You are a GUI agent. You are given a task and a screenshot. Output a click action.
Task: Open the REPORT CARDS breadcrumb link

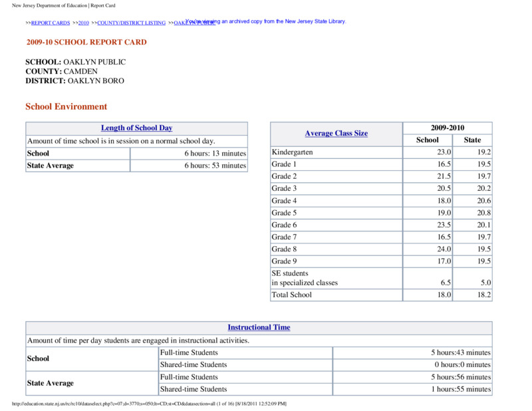51,23
